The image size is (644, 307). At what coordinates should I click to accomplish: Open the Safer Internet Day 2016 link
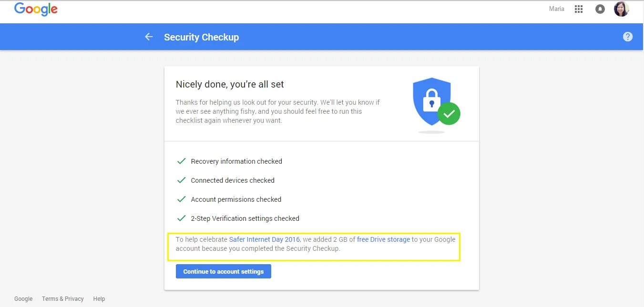[x=265, y=239]
